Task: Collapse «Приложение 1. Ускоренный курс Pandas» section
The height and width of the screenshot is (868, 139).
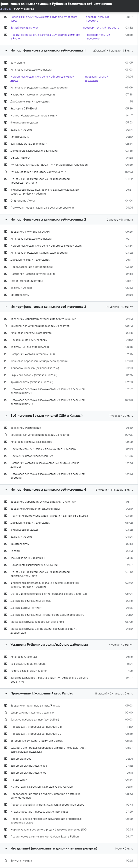Action: (x=6, y=694)
